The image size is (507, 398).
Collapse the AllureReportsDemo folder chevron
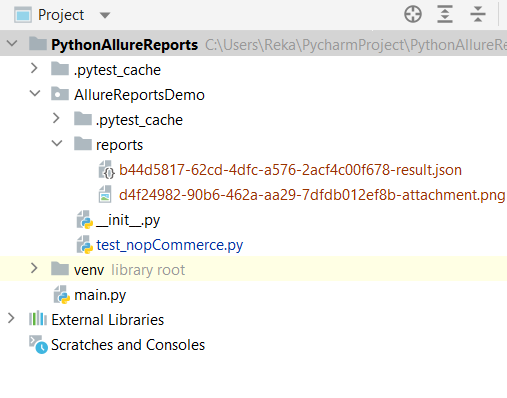pos(35,93)
